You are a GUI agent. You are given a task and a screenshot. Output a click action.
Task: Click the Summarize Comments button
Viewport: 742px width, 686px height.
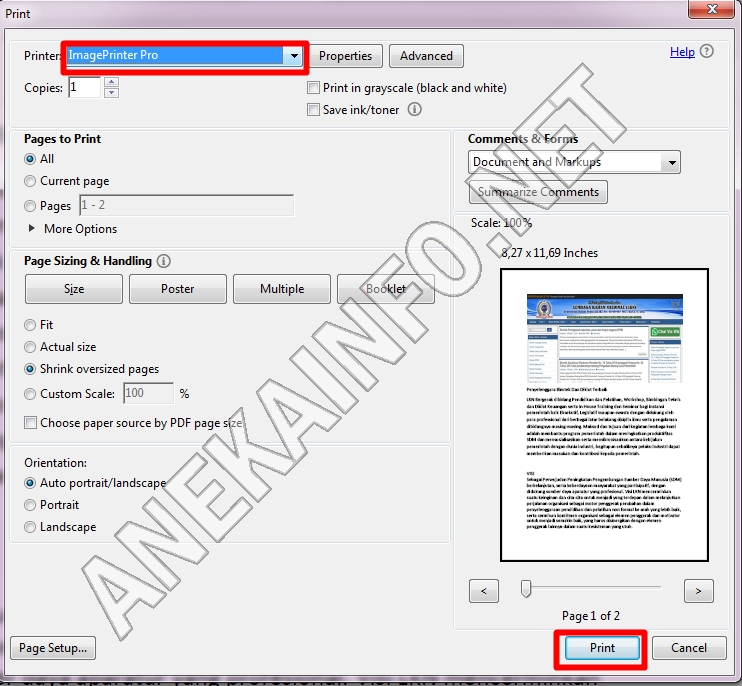point(539,192)
